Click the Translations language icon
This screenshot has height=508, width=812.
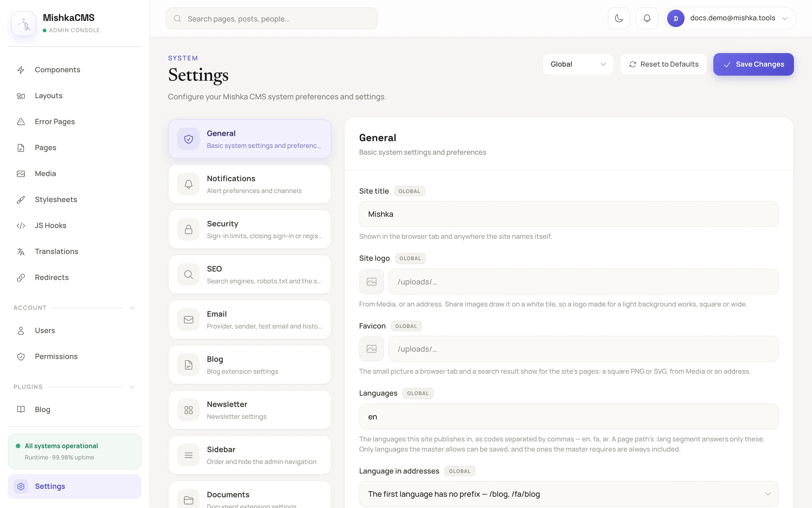point(21,252)
